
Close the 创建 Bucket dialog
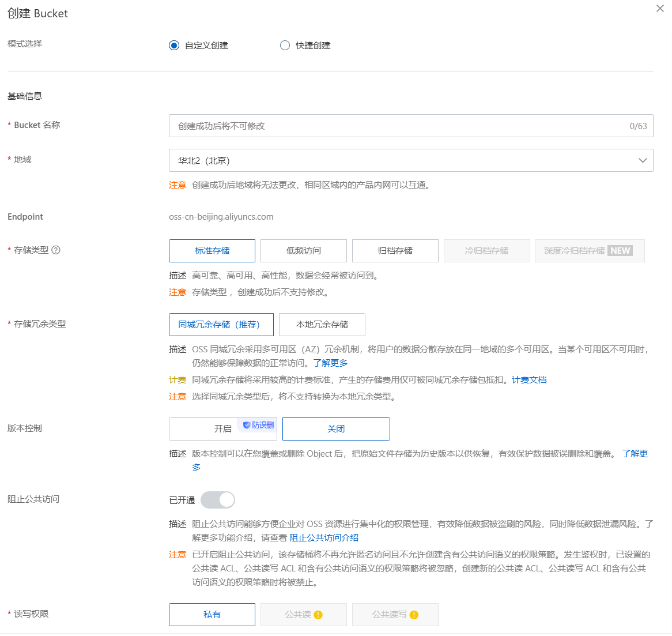click(x=660, y=9)
